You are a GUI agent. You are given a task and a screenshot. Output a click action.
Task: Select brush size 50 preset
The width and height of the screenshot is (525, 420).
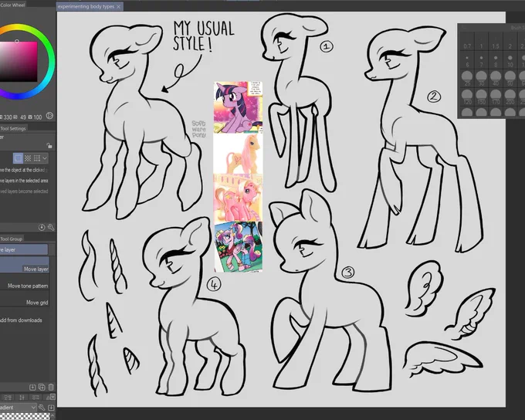[x=510, y=79]
